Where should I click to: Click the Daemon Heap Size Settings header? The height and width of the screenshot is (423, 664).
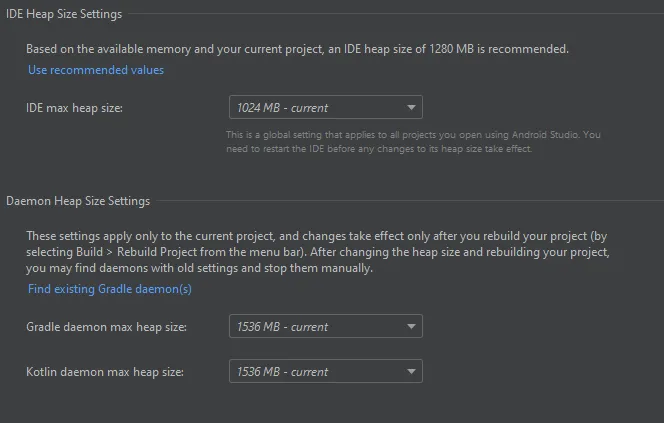coord(78,201)
